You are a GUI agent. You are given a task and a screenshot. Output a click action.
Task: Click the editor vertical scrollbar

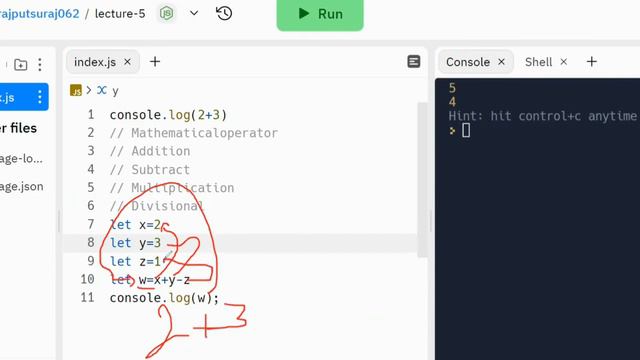click(422, 180)
